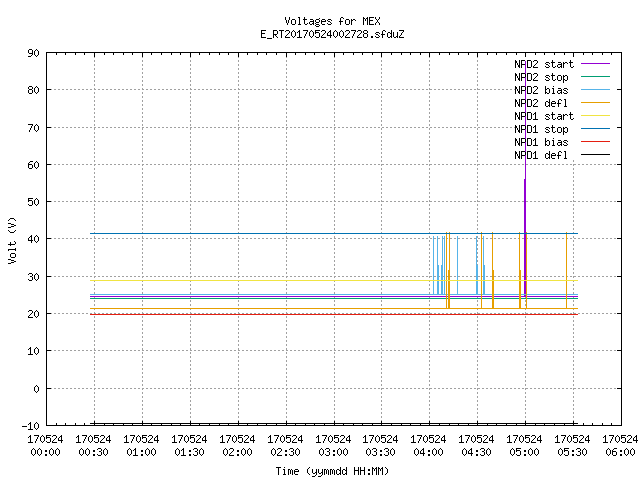Image resolution: width=640 pixels, height=480 pixels.
Task: Click the y-axis tick label 80
Action: 33,90
